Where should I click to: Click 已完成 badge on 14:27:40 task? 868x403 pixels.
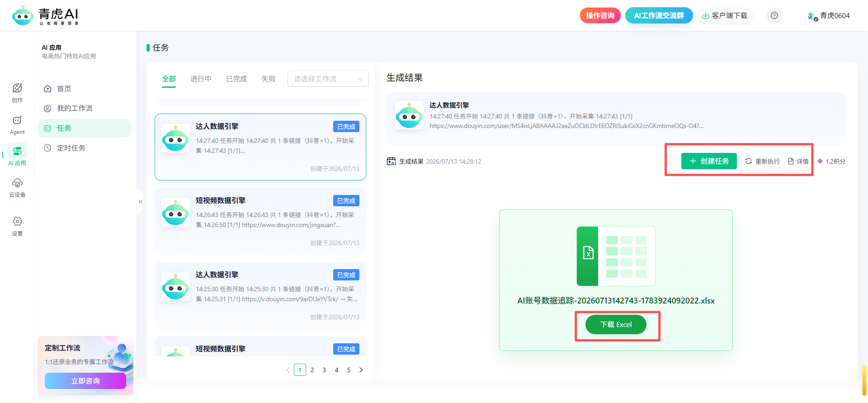click(x=346, y=127)
